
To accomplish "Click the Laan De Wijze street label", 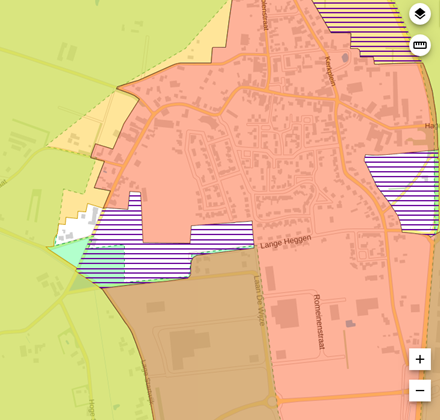I will click(x=259, y=300).
